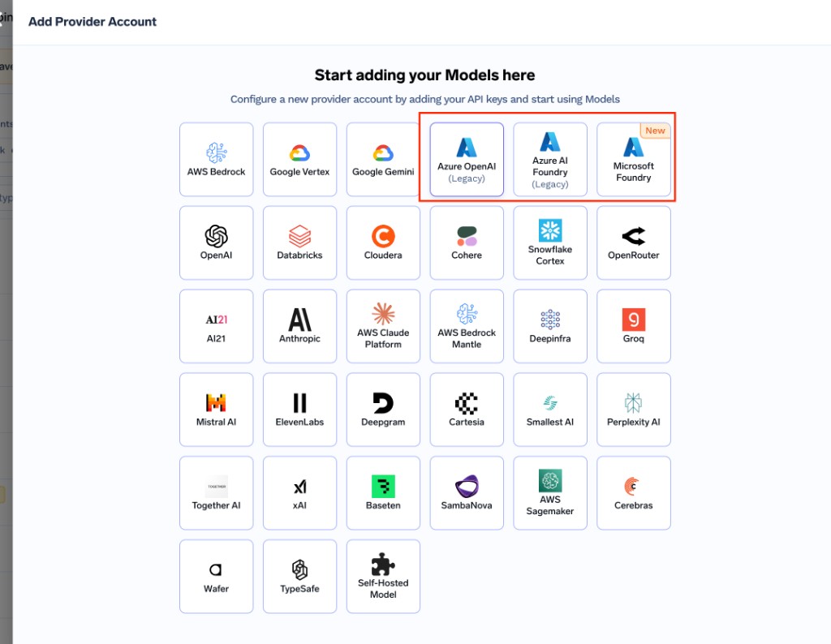Select the OpenAI provider card
Image resolution: width=831 pixels, height=644 pixels.
click(x=216, y=243)
